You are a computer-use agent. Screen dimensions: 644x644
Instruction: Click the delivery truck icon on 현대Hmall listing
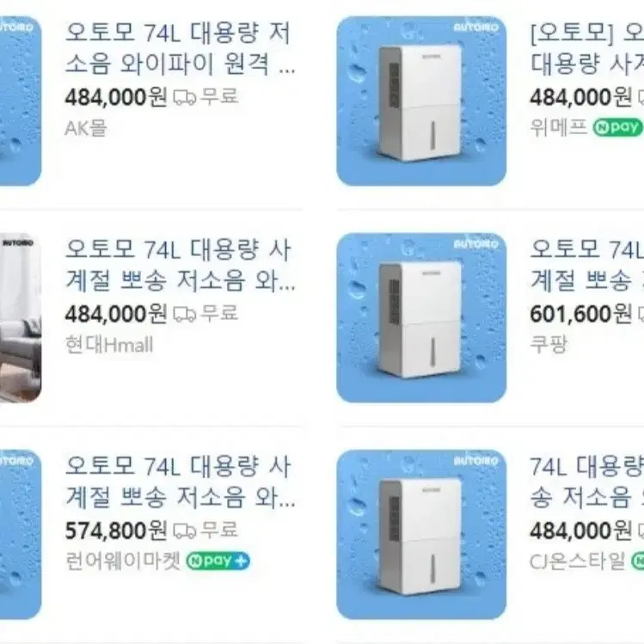coord(184,315)
